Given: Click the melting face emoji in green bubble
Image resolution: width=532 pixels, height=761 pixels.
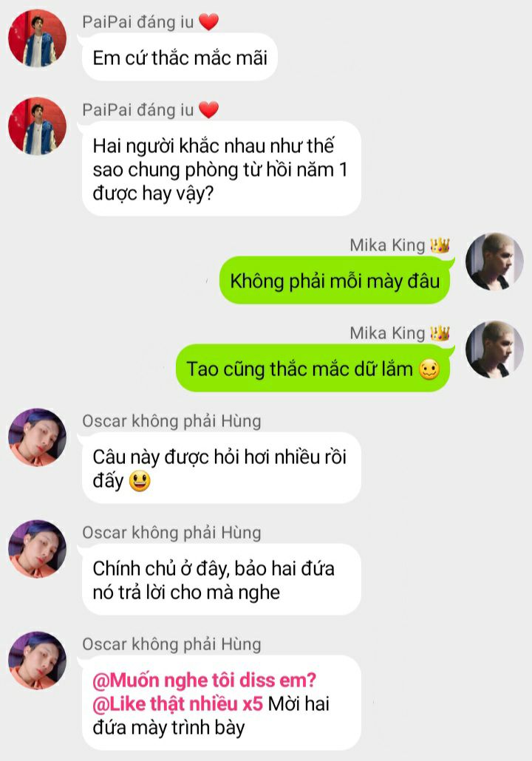Looking at the screenshot, I should tap(429, 370).
